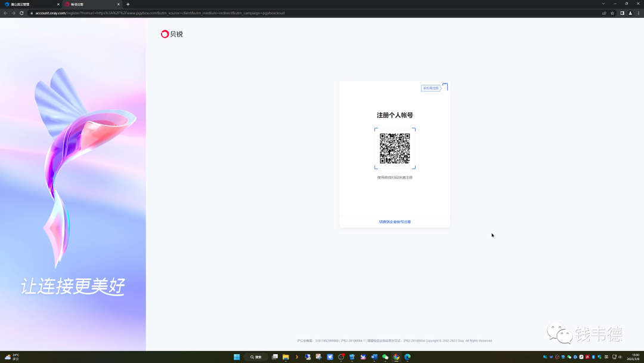Open the browser side panel
The height and width of the screenshot is (363, 644).
[622, 13]
